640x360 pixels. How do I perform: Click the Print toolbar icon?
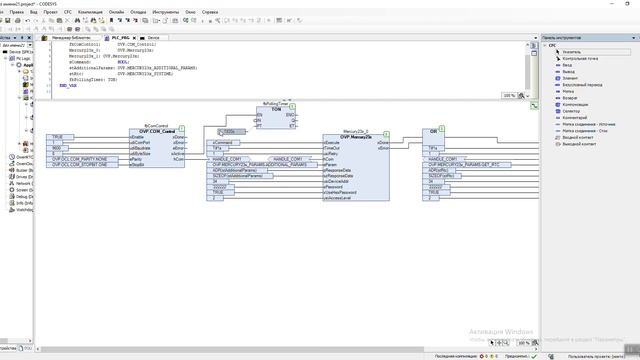point(18,20)
